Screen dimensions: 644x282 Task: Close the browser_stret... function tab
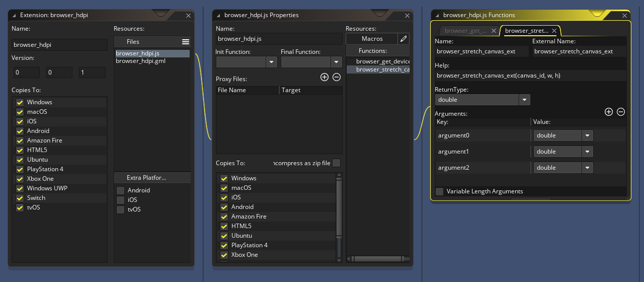click(554, 31)
